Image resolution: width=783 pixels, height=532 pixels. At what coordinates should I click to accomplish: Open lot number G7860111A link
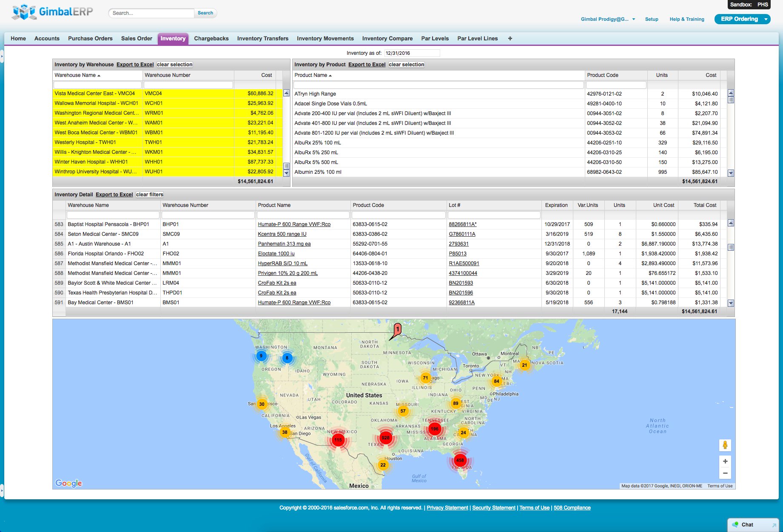(462, 234)
